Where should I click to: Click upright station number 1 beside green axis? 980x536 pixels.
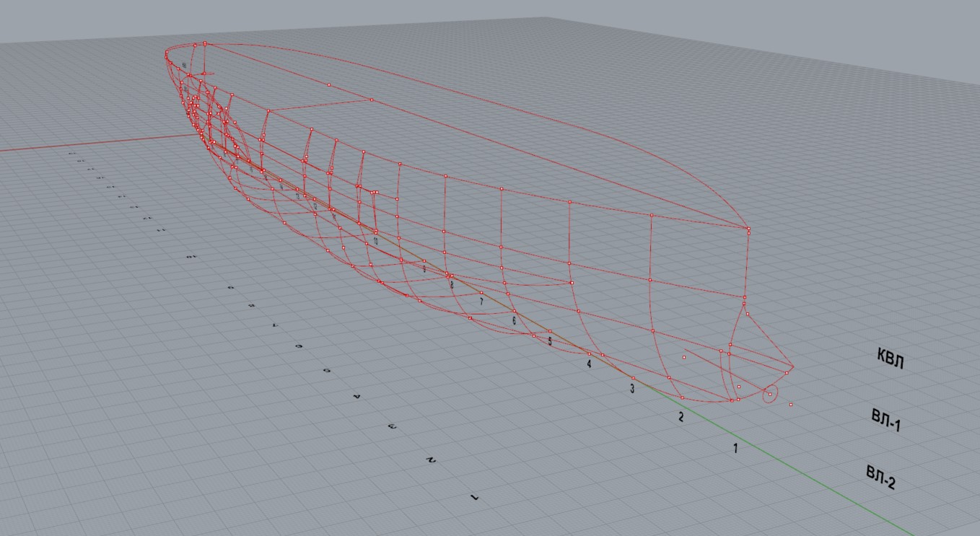(x=735, y=449)
